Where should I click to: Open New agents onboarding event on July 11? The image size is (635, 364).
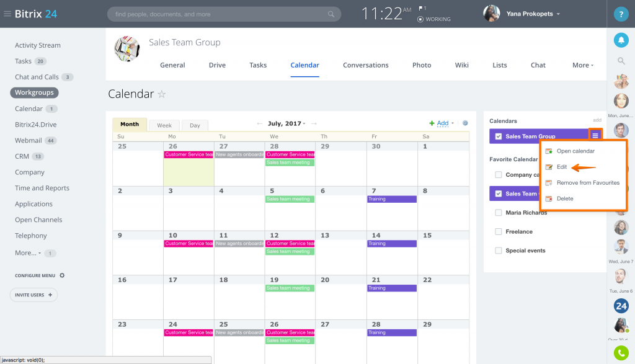pyautogui.click(x=239, y=244)
